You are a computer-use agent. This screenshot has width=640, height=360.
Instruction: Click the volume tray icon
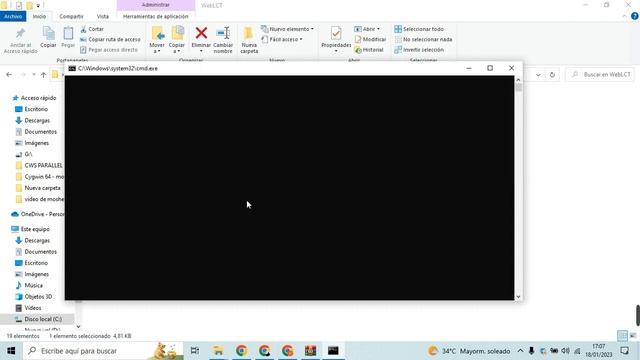pyautogui.click(x=565, y=351)
